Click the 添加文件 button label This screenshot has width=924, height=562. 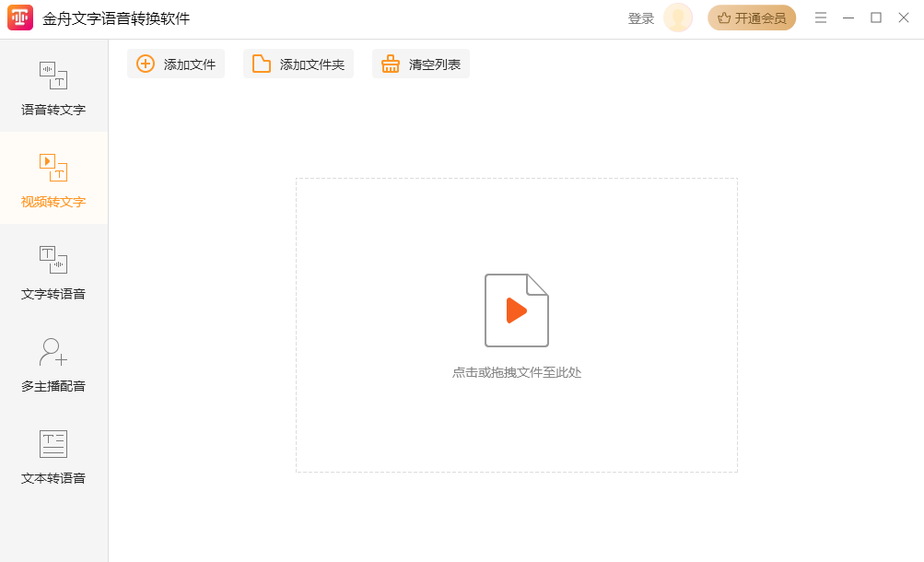tap(190, 64)
